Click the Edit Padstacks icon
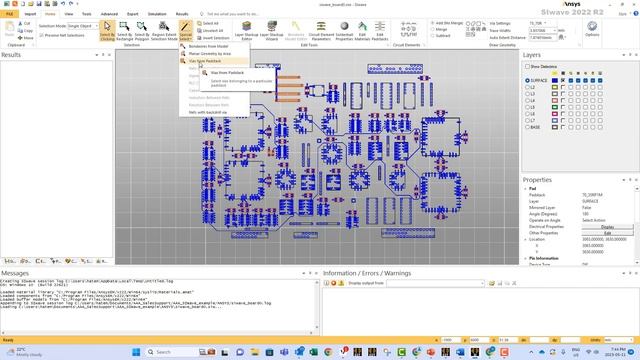Screen dimensions: 640x360 [x=380, y=31]
